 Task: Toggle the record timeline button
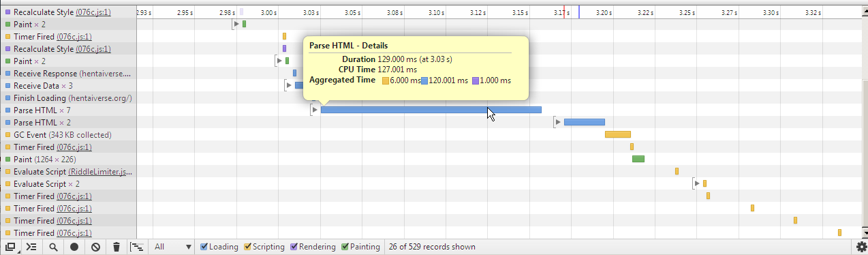(x=74, y=247)
